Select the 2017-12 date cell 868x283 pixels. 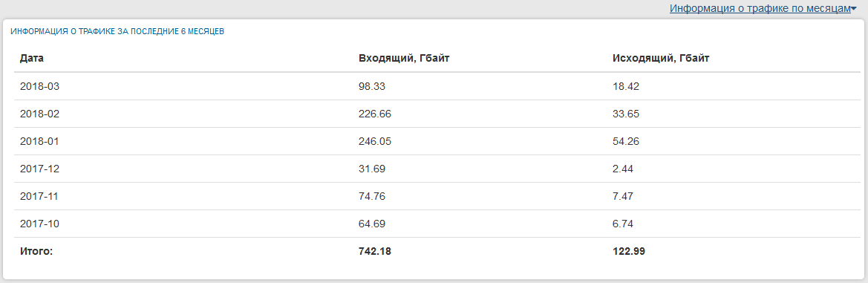pyautogui.click(x=39, y=169)
